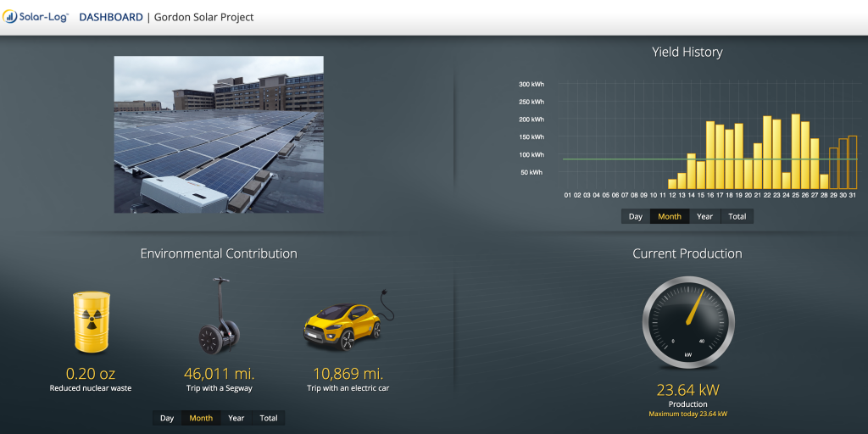Click the yield bar for day 13

pyautogui.click(x=682, y=181)
